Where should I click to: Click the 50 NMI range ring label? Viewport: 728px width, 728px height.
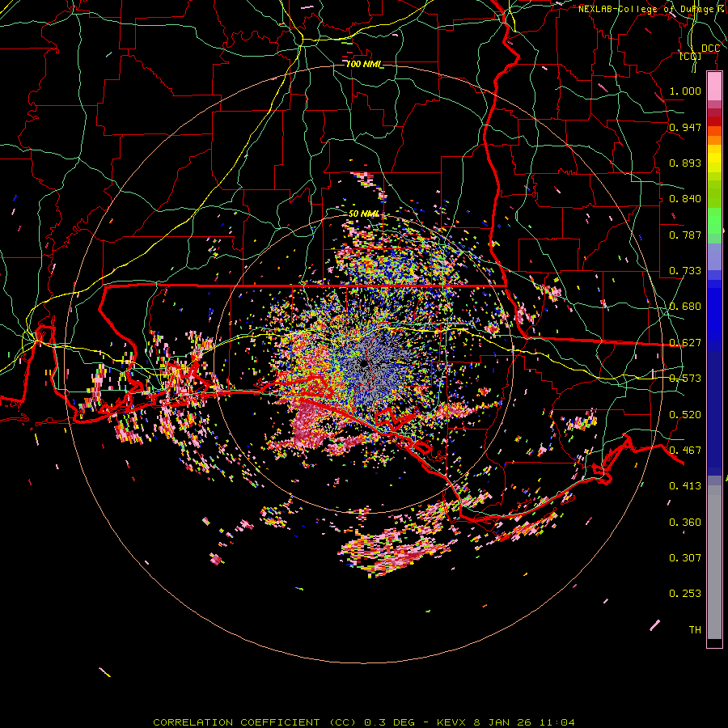pyautogui.click(x=364, y=214)
